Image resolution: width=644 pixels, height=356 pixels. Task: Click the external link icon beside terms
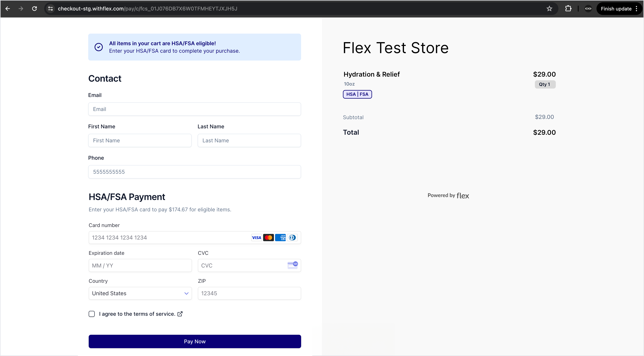180,314
